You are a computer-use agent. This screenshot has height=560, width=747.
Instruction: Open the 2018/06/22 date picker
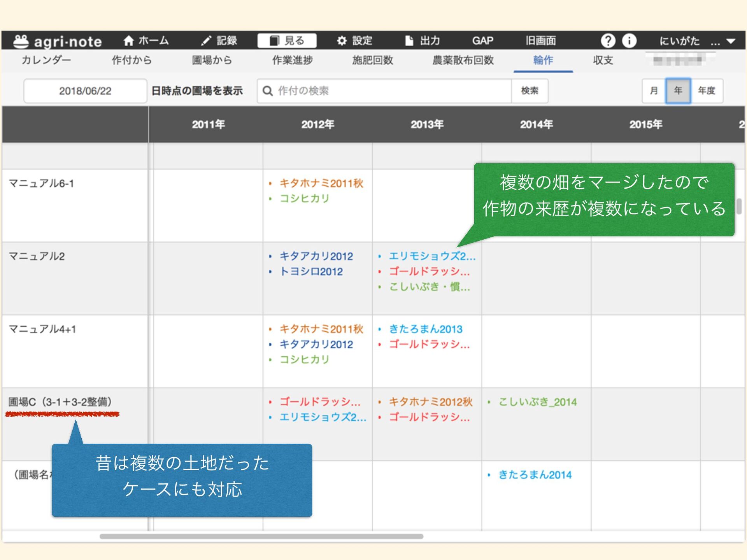(85, 91)
